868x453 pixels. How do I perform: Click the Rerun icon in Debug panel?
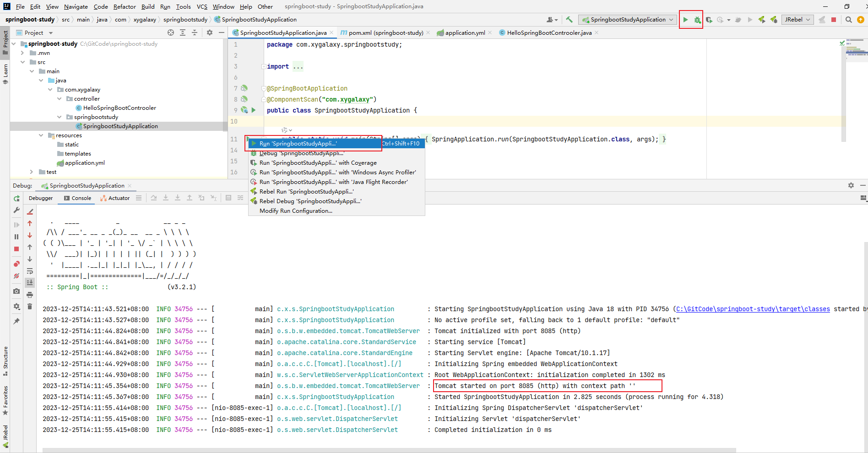click(16, 199)
